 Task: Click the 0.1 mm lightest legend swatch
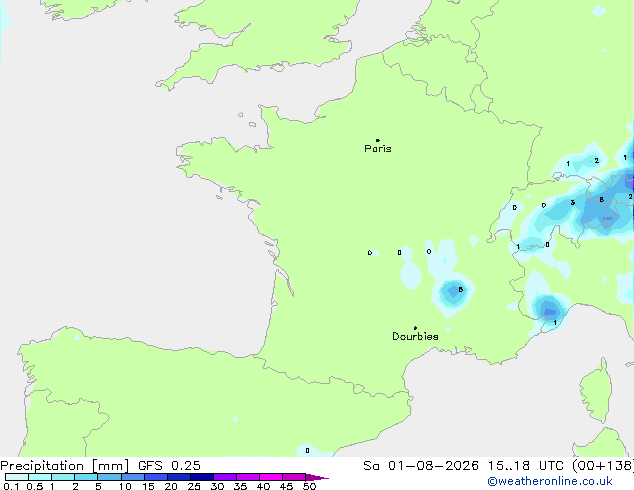point(17,477)
